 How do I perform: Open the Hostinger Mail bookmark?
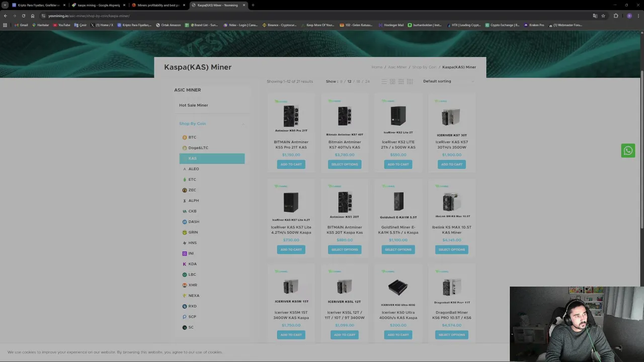click(391, 25)
